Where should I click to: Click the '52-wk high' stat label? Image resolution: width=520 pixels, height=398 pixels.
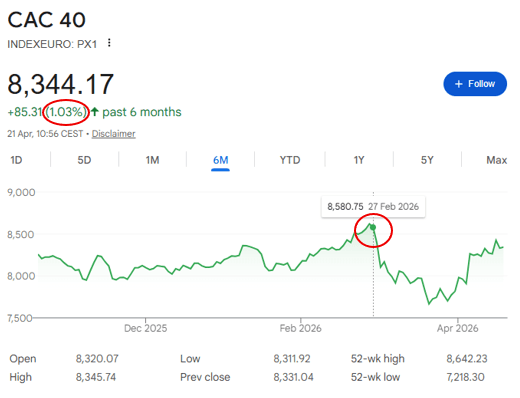377,359
